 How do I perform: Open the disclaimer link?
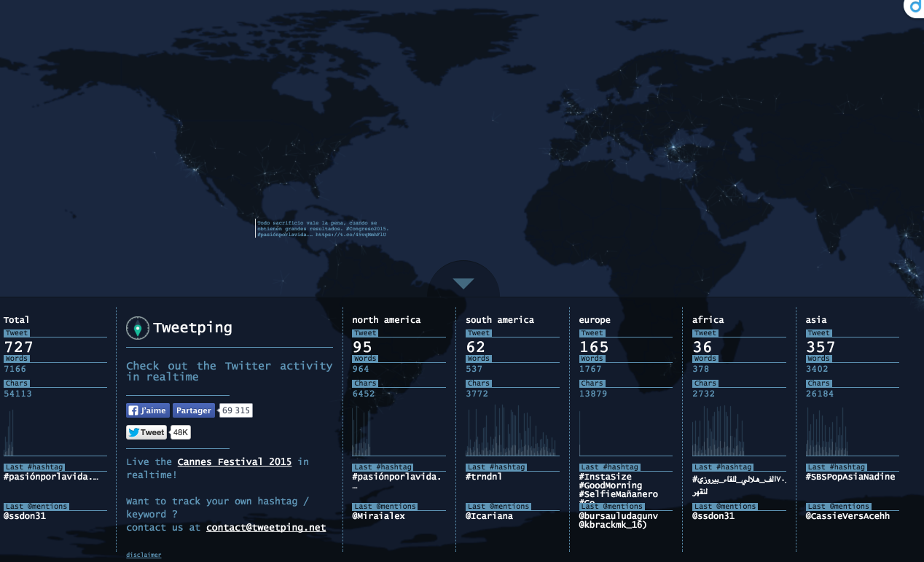pyautogui.click(x=144, y=555)
